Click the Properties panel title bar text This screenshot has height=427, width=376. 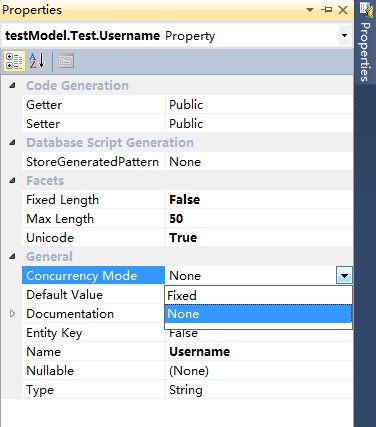click(32, 10)
